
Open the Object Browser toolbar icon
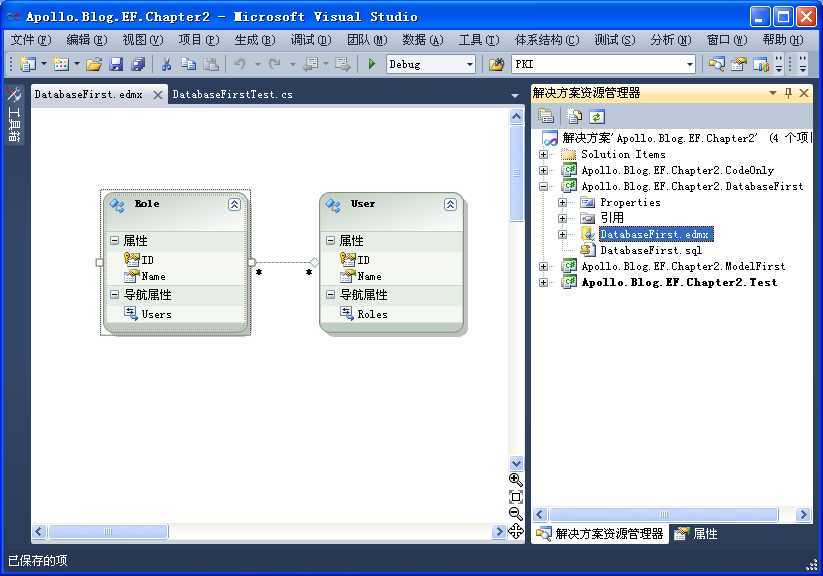(x=761, y=64)
